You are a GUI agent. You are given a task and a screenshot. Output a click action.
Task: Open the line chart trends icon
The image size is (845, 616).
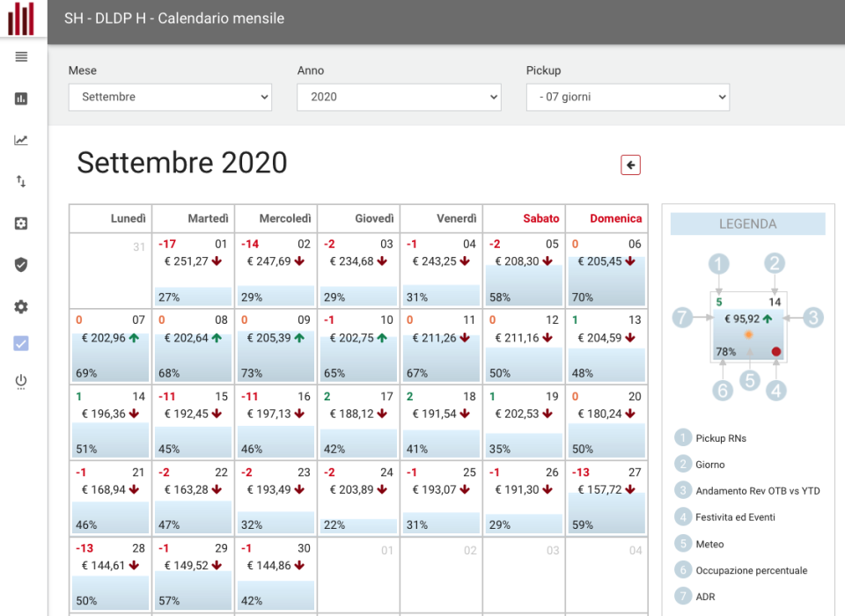point(21,139)
